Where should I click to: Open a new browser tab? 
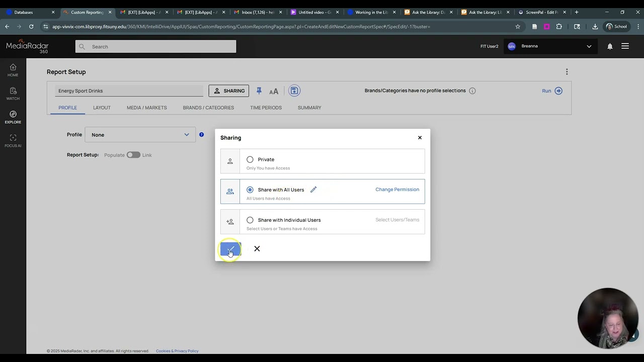tap(577, 12)
